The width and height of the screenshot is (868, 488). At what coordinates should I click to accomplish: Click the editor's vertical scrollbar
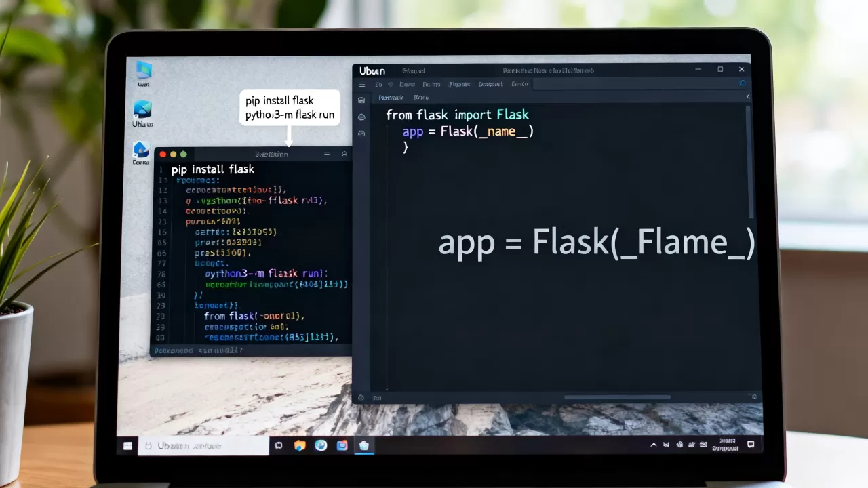tap(750, 162)
